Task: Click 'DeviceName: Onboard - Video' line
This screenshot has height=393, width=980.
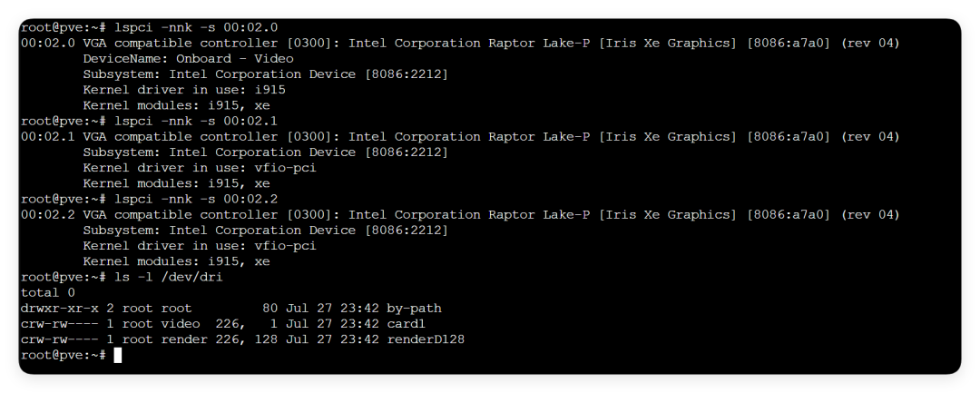Action: [x=188, y=59]
